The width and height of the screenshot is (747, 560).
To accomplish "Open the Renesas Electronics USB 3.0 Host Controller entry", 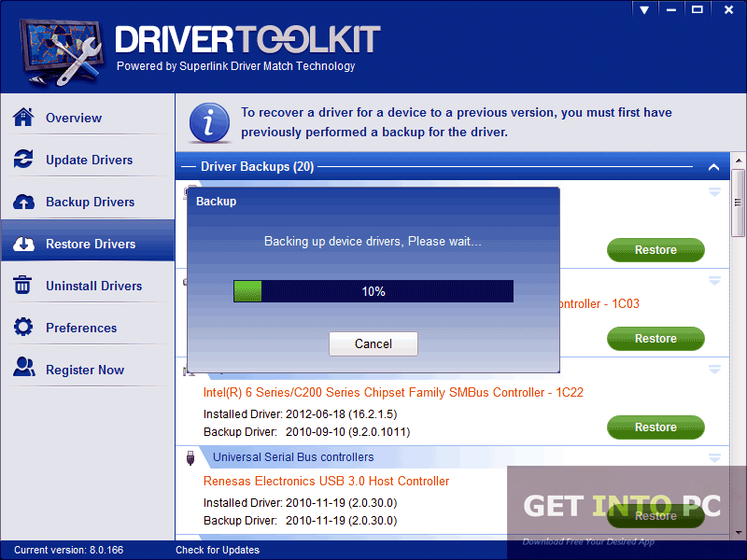I will click(x=326, y=481).
